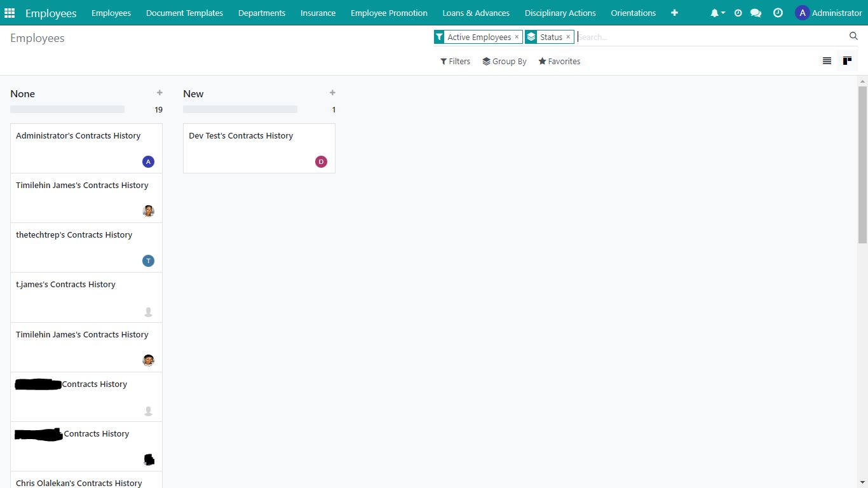Open the Orientations menu
Screen dimensions: 868x488
pyautogui.click(x=633, y=13)
